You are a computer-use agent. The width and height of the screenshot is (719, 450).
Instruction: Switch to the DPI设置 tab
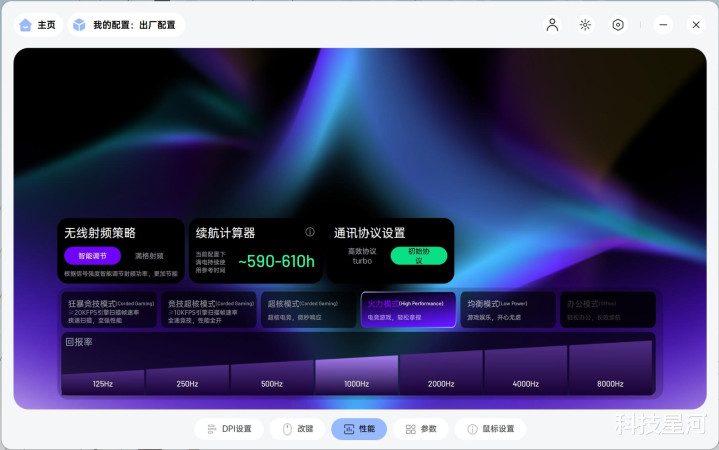pyautogui.click(x=229, y=429)
